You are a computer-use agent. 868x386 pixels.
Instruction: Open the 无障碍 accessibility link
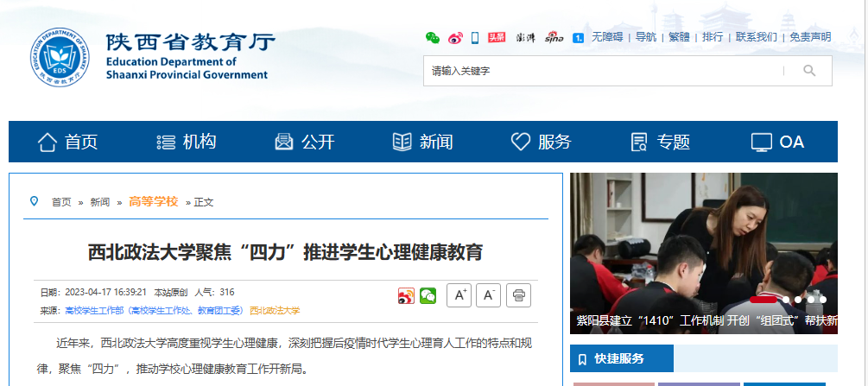point(607,37)
